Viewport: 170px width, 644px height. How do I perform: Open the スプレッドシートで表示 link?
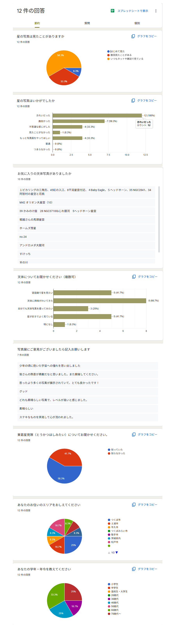point(133,11)
